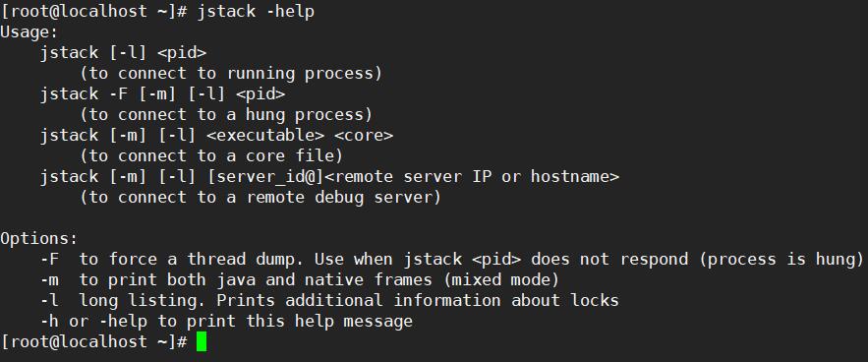Click the '-m' mixed mode option line
Viewport: 868px width, 362px height.
pos(300,280)
